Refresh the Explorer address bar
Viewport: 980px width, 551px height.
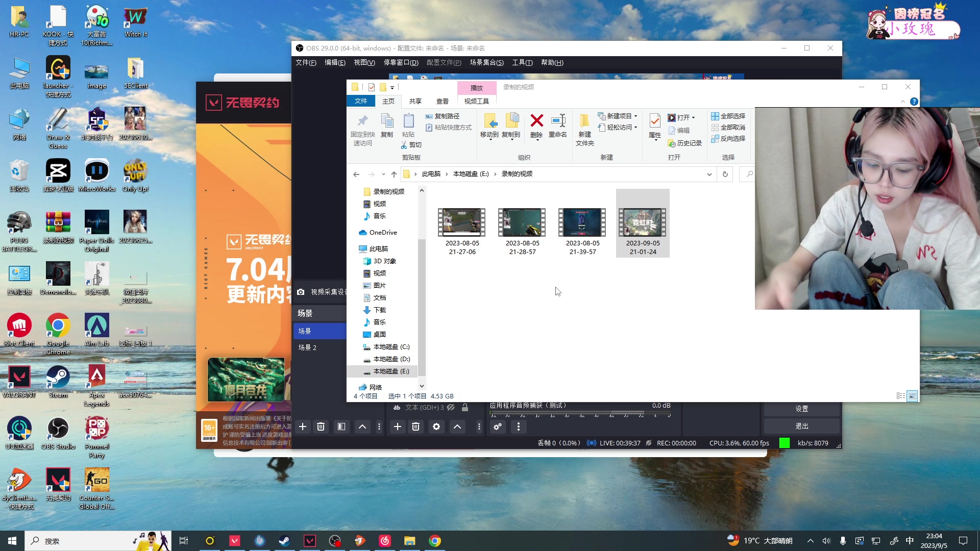click(x=725, y=174)
